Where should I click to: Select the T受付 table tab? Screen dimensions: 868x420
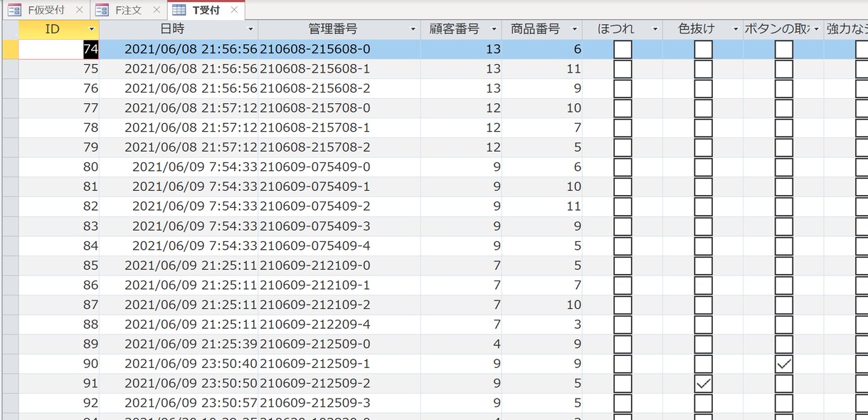click(x=206, y=10)
